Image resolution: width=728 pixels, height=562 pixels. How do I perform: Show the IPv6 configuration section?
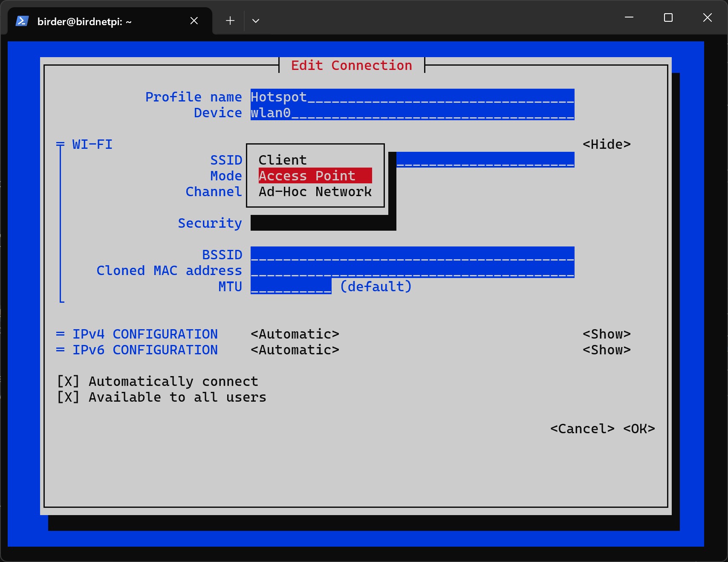(x=606, y=350)
